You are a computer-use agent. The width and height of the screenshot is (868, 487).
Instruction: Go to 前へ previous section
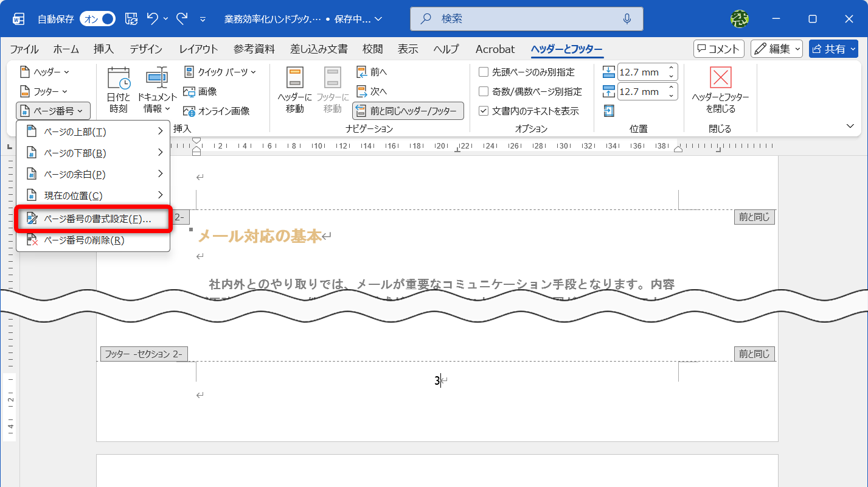click(372, 72)
